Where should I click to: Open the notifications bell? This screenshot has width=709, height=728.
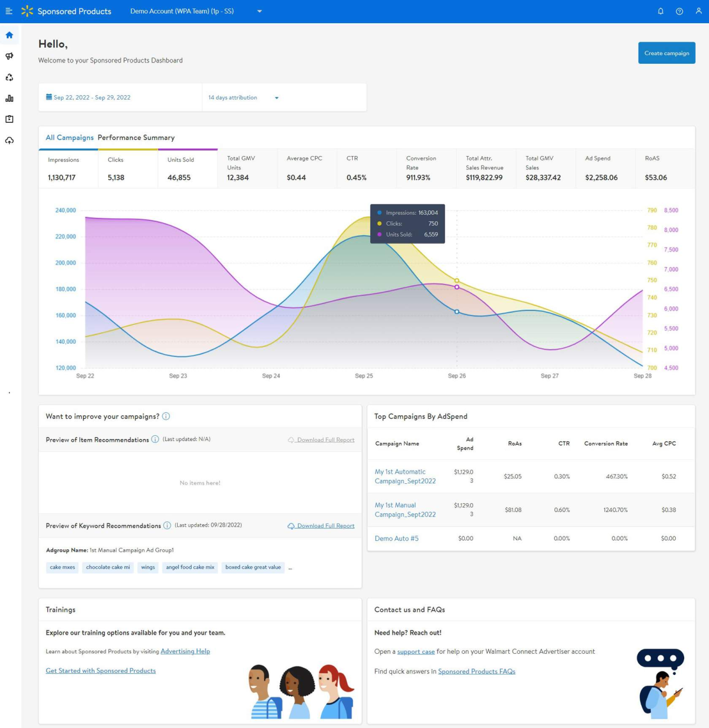(660, 11)
